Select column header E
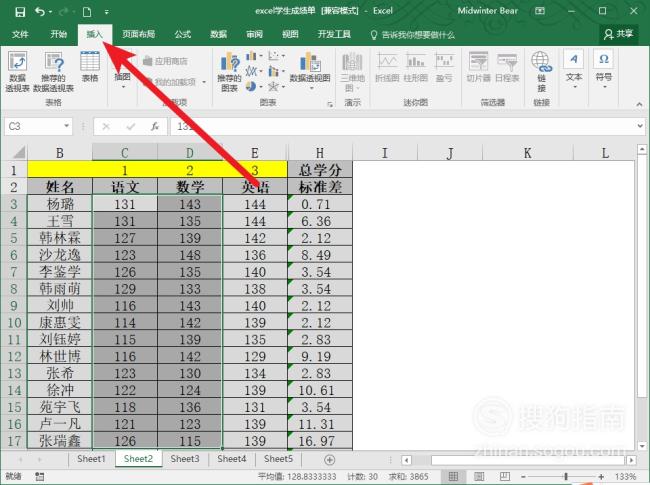 (x=255, y=153)
